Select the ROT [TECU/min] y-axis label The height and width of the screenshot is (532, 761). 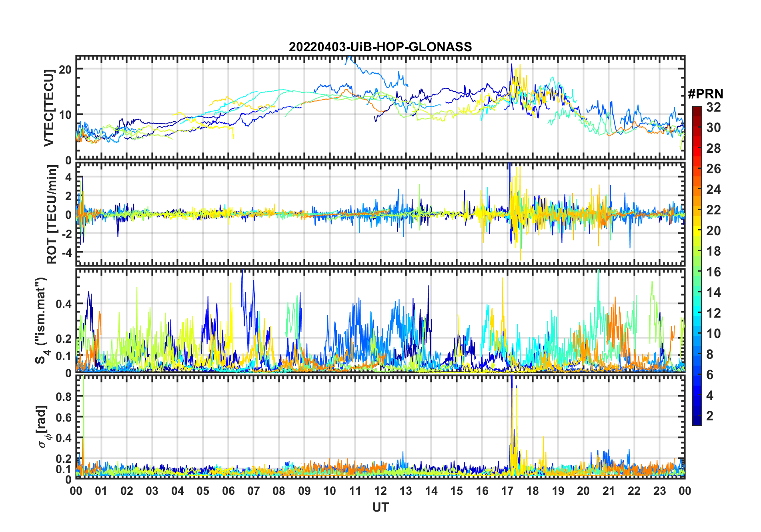[52, 214]
